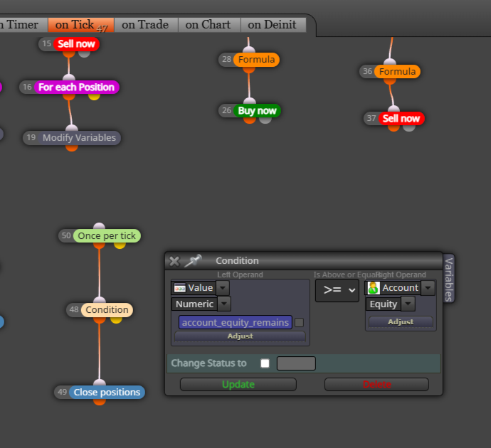Viewport: 491px width, 448px height.
Task: Open the Account dropdown arrow
Action: (x=428, y=288)
